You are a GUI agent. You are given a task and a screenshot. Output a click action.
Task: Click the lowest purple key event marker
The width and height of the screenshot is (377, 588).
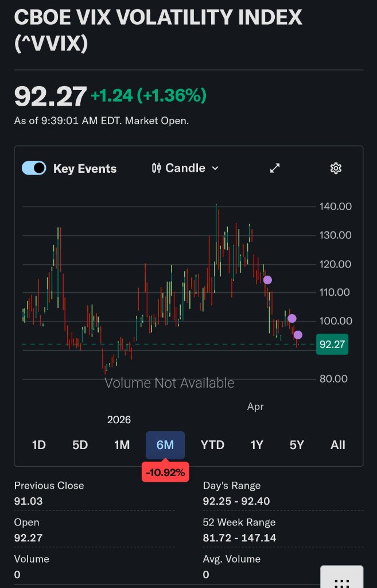coord(298,335)
